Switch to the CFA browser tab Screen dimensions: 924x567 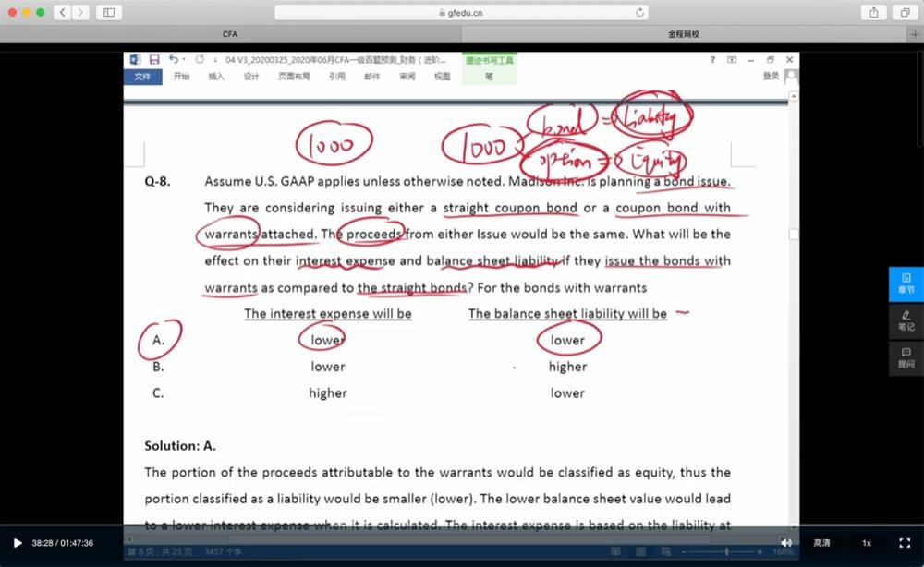click(230, 34)
